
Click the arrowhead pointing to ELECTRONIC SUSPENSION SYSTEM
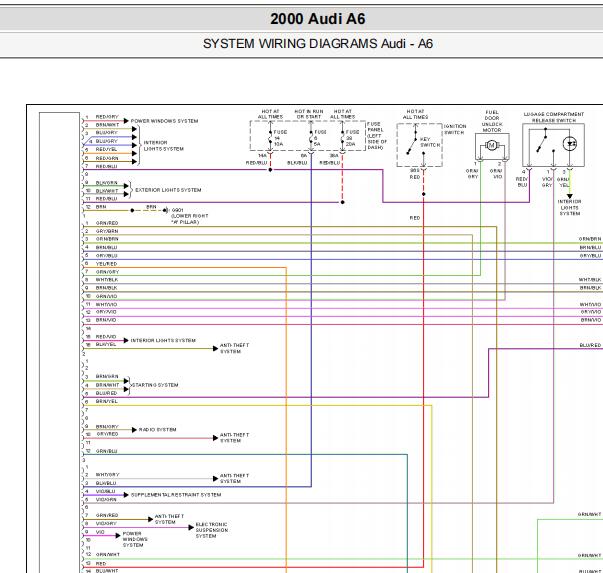(191, 528)
